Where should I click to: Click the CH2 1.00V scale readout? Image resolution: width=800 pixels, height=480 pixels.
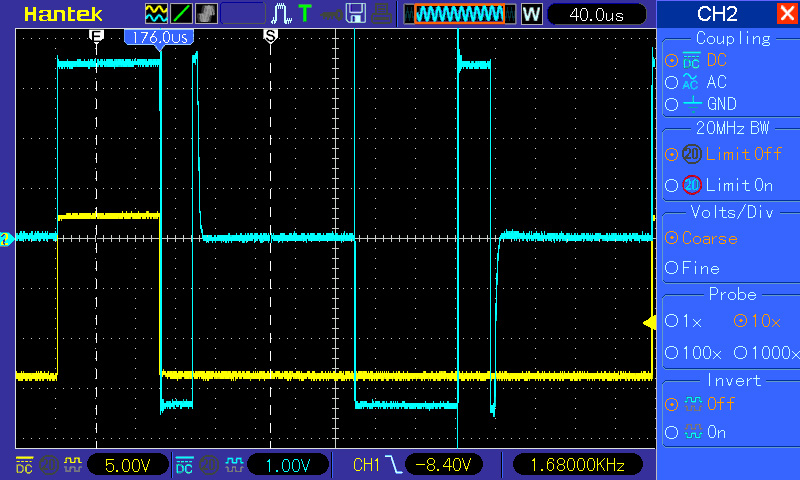point(288,465)
